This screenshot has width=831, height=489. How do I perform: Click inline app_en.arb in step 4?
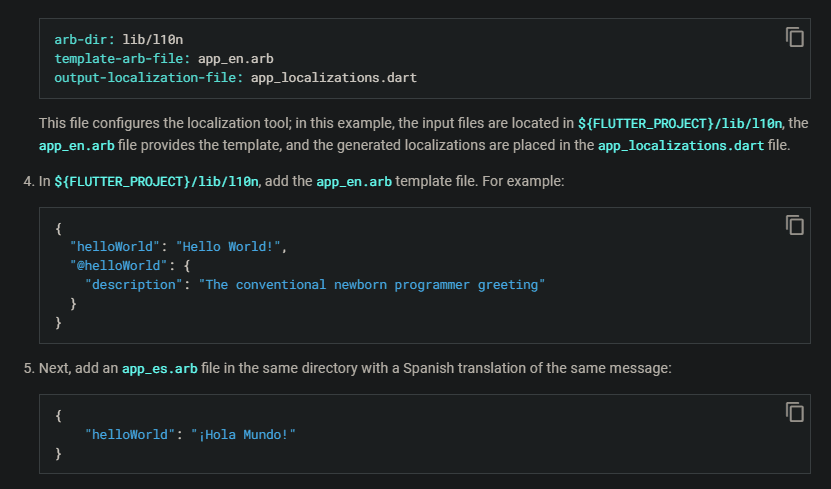point(354,181)
